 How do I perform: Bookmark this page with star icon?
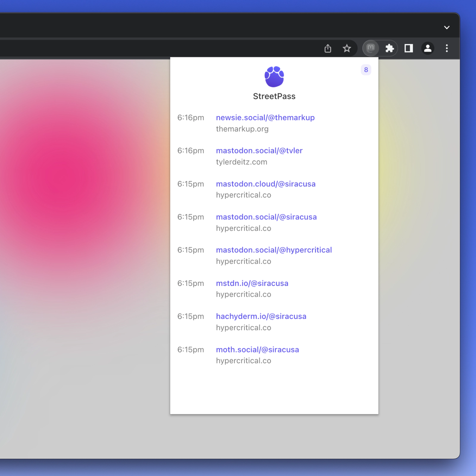pos(347,49)
